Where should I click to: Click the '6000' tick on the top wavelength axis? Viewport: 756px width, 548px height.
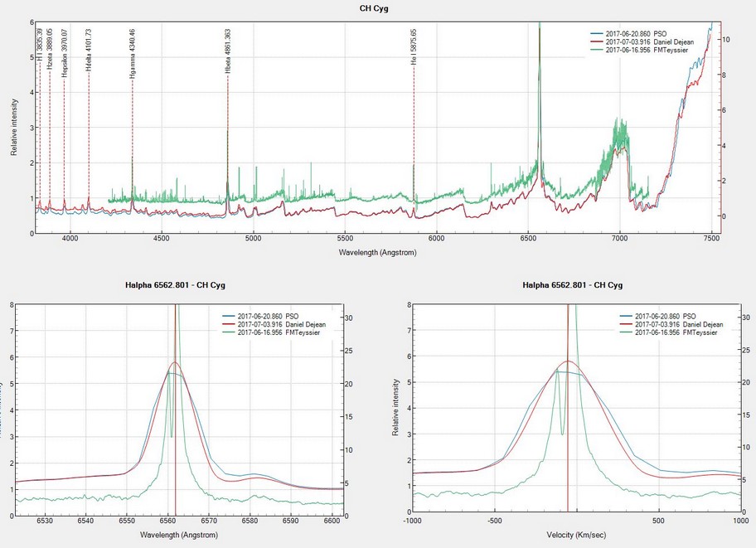point(436,238)
